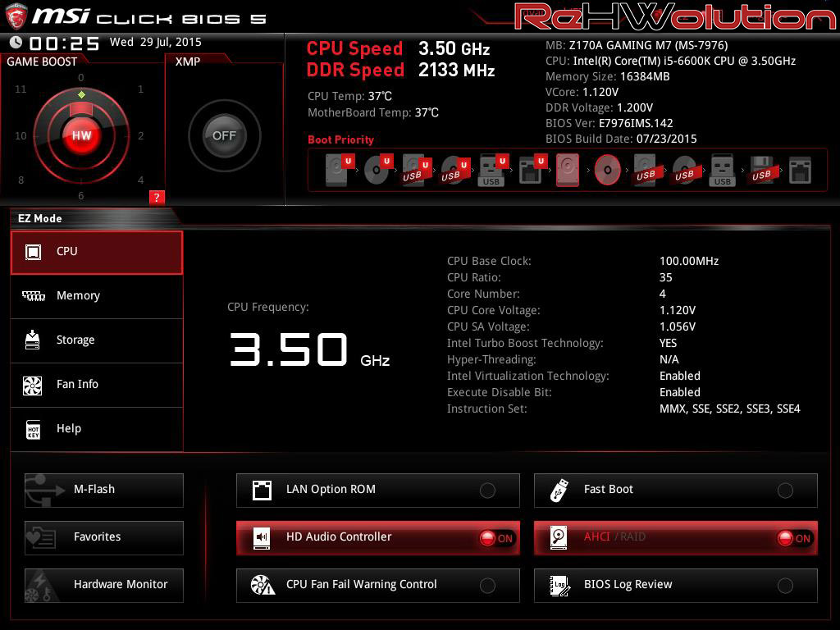
Task: Click the highlighted red optical disc boot icon
Action: pos(607,171)
